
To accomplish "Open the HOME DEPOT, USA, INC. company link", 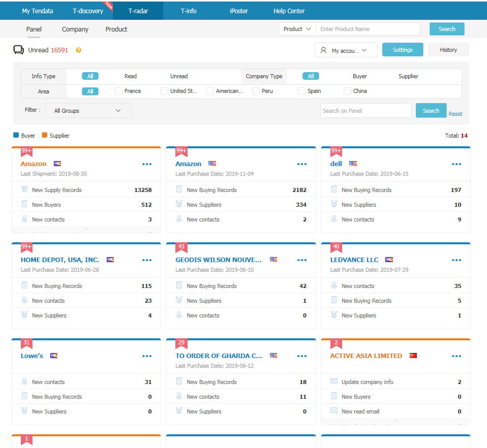I will [60, 260].
